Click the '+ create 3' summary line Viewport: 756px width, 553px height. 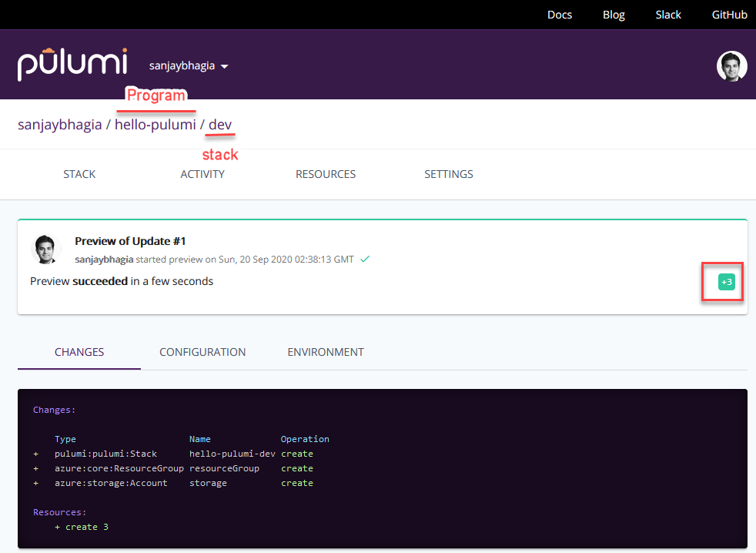click(x=82, y=527)
